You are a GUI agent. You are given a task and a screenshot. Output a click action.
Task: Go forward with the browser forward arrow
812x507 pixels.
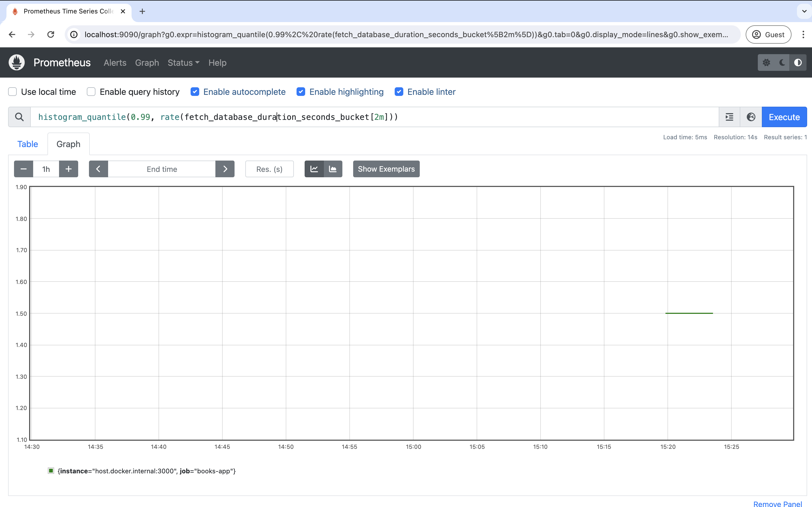(31, 34)
